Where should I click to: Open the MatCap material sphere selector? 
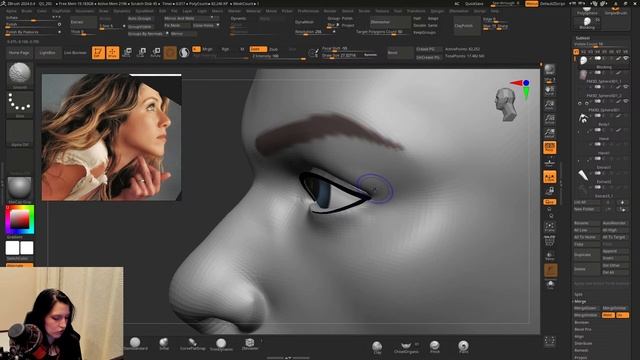(20, 189)
